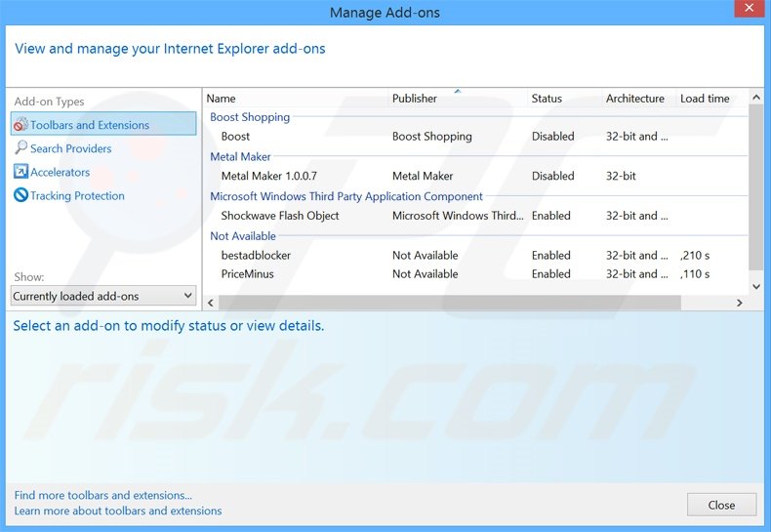Image resolution: width=771 pixels, height=532 pixels.
Task: Click the 32-bit architecture cell
Action: point(621,176)
